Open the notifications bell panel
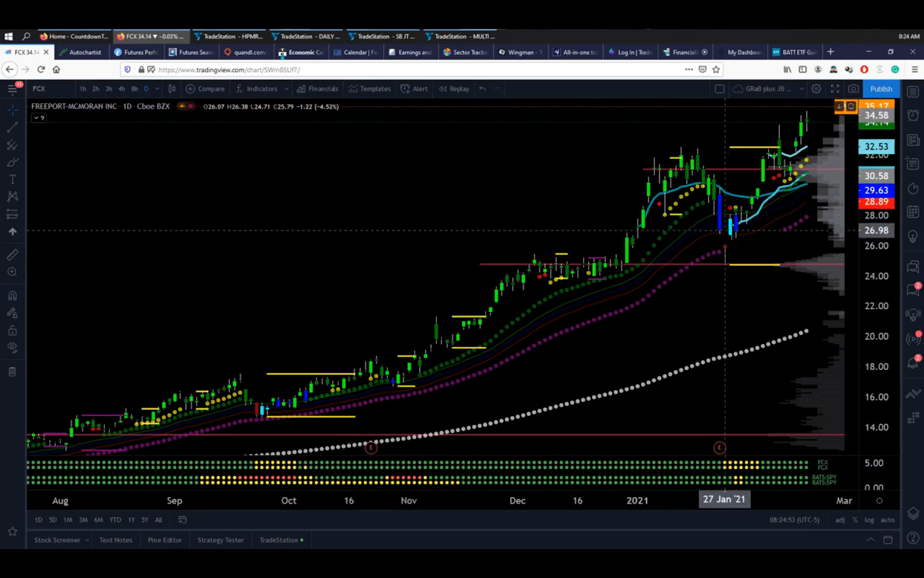 (x=913, y=363)
